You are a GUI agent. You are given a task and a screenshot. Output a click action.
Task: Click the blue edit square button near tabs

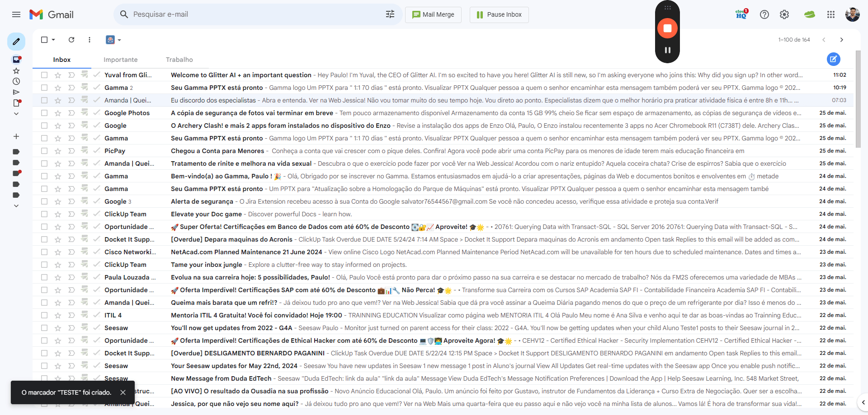(834, 59)
